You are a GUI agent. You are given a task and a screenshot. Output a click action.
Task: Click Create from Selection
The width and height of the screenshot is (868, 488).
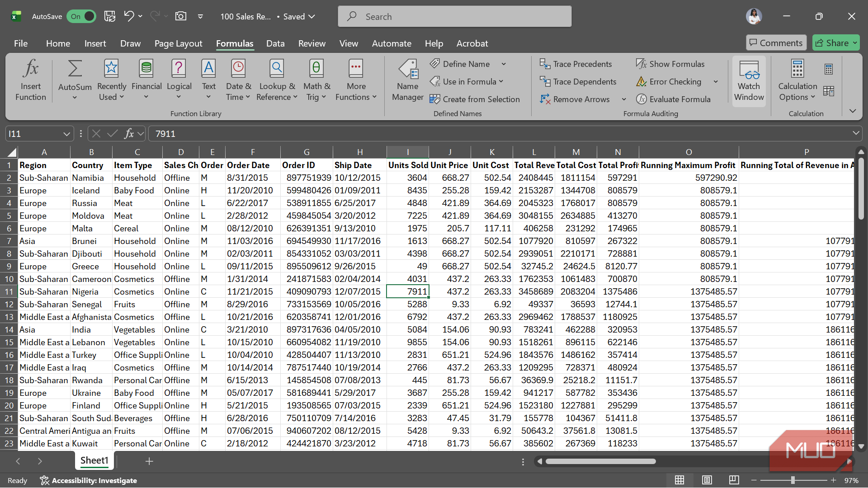(x=475, y=99)
